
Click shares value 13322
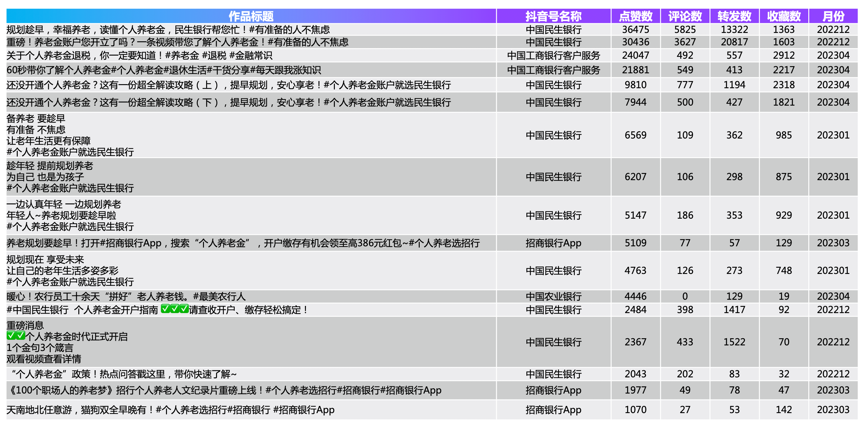pos(734,30)
